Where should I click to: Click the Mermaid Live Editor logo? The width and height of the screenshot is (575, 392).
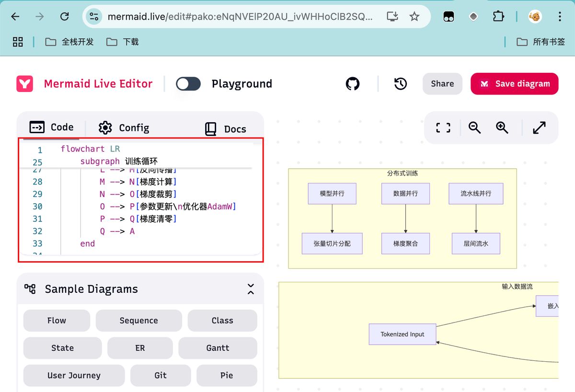(x=24, y=84)
